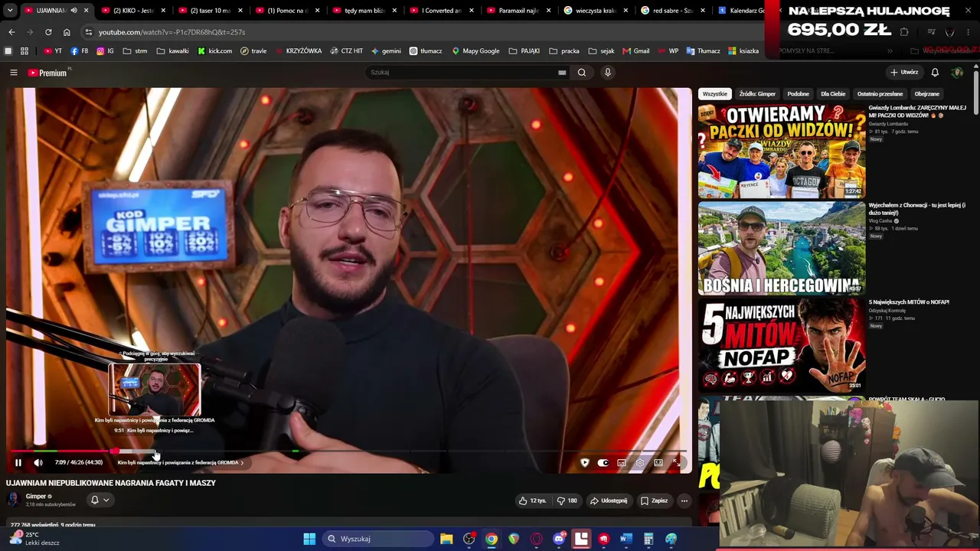This screenshot has height=551, width=980.
Task: Pause the YouTube video
Action: coord(18,462)
